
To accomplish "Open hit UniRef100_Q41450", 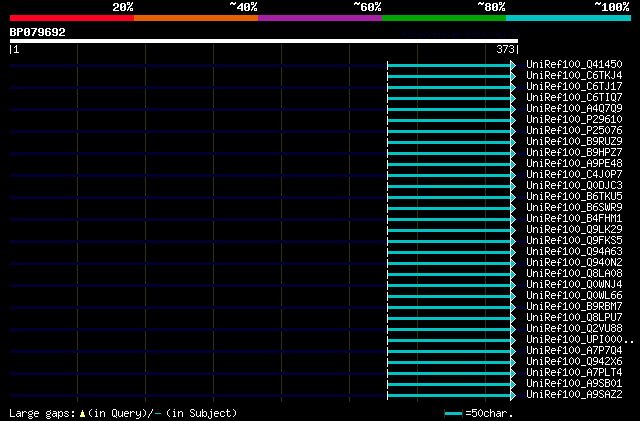I will (574, 64).
